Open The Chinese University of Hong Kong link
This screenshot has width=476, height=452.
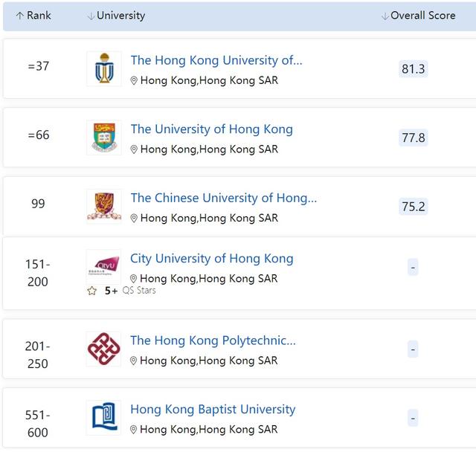coord(223,198)
